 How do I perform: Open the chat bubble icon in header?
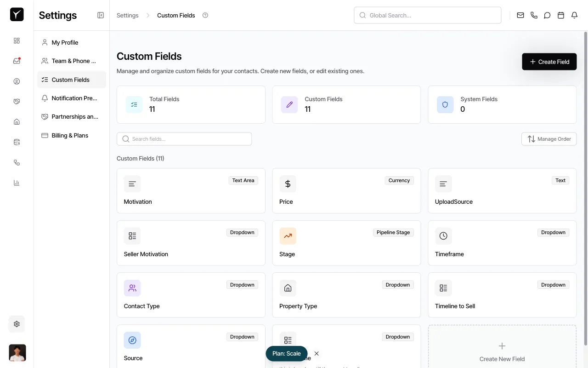[x=547, y=15]
